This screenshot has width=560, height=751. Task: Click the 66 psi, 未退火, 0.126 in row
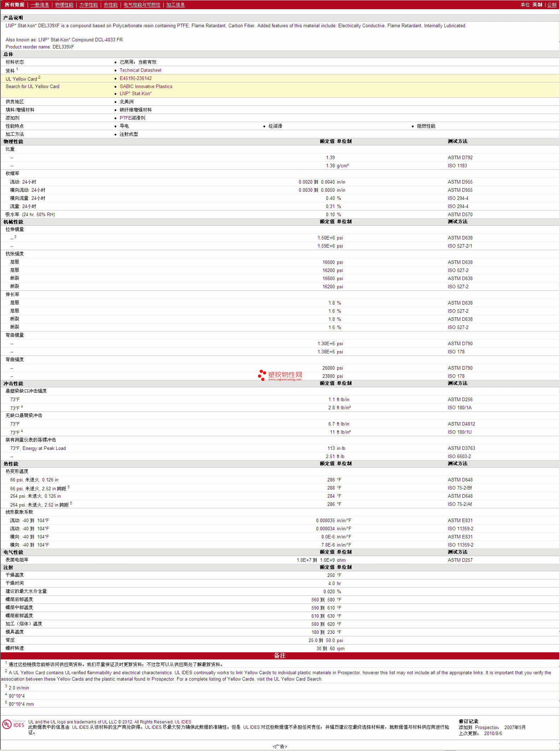(x=34, y=480)
